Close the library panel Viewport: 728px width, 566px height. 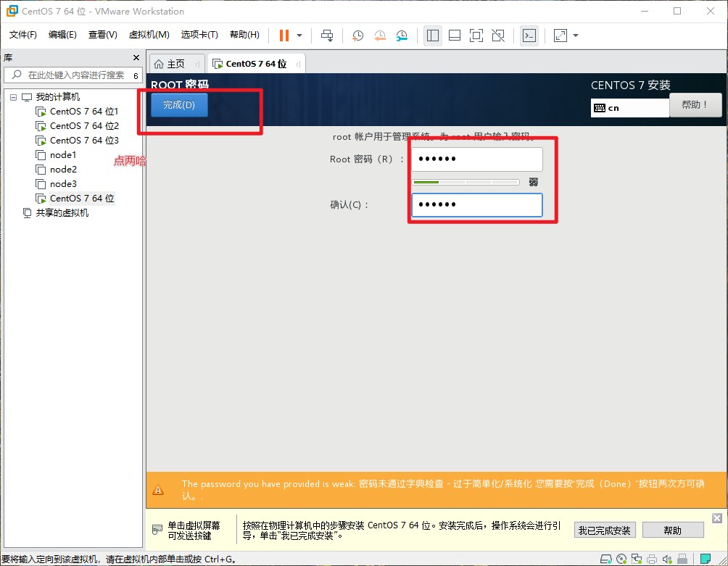(x=136, y=57)
